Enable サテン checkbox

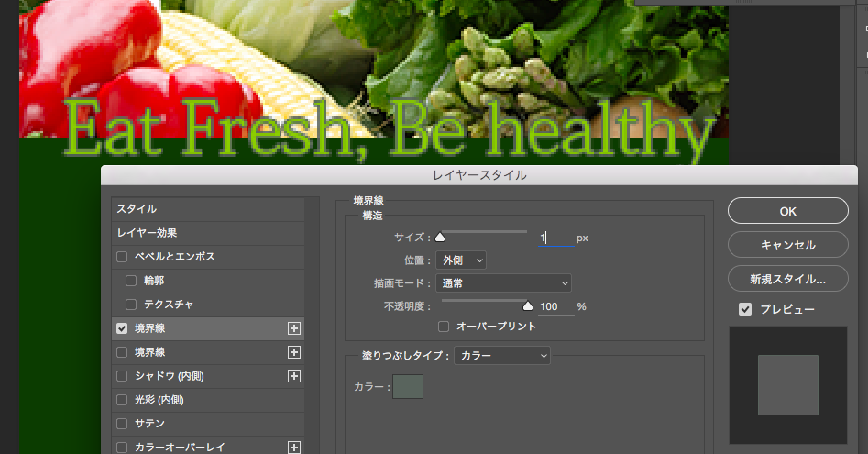[122, 424]
